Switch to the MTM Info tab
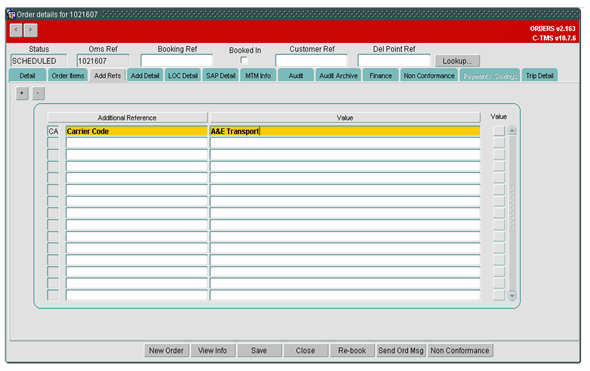 (x=258, y=76)
